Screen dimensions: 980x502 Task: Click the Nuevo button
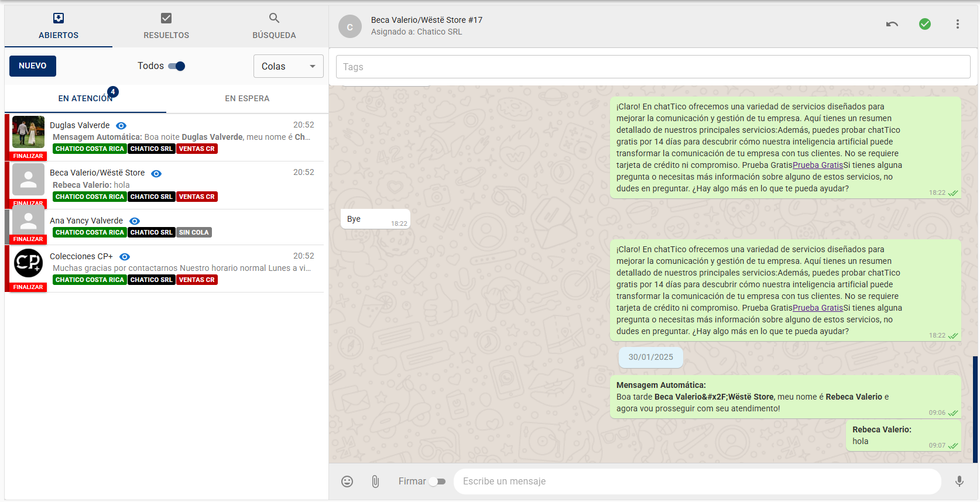pyautogui.click(x=33, y=66)
